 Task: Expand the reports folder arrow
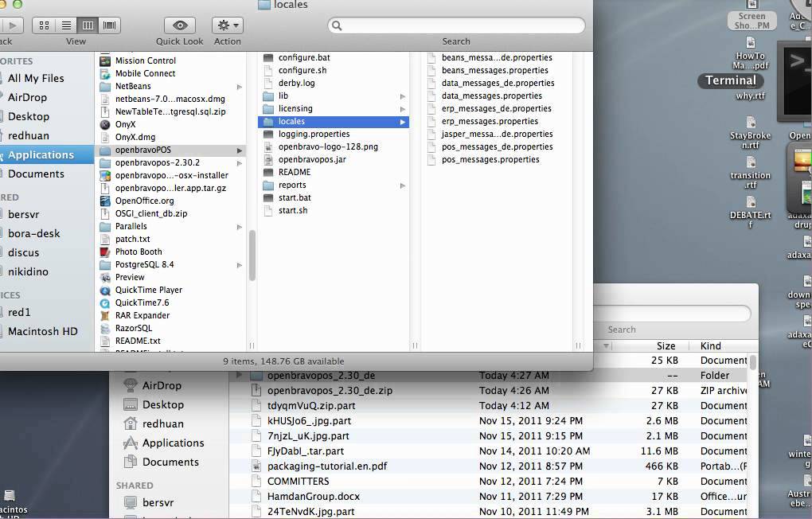click(402, 185)
